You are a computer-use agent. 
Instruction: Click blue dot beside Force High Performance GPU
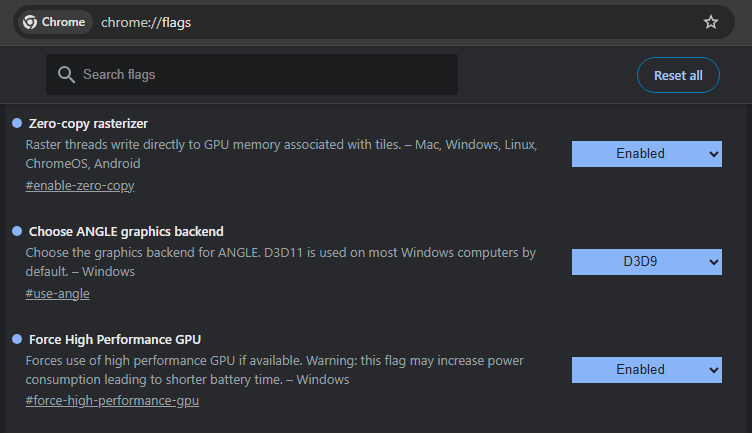[x=17, y=339]
